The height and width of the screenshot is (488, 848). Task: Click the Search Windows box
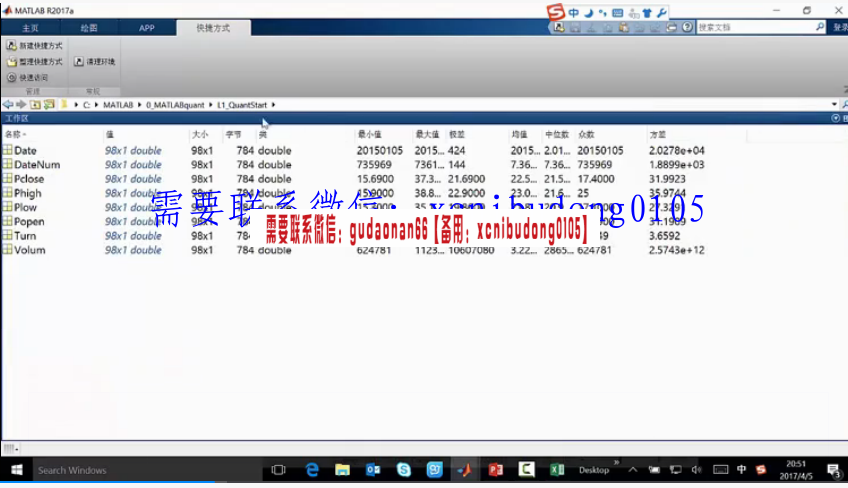click(146, 470)
